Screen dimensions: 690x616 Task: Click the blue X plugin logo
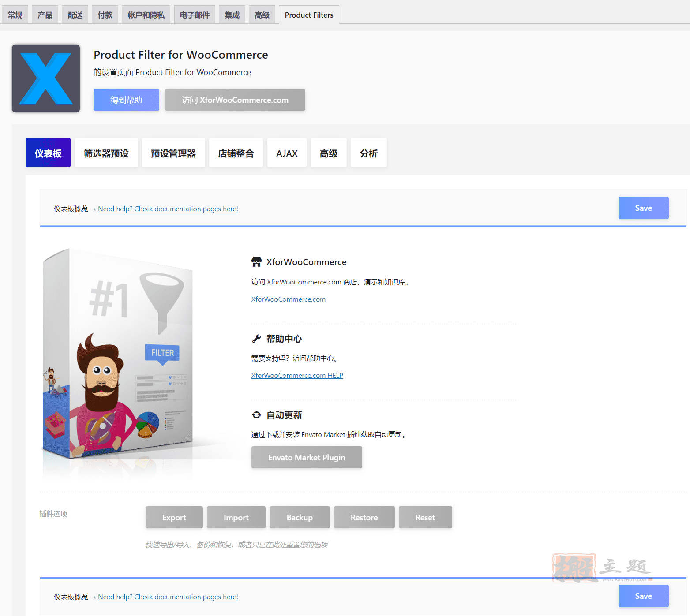coord(46,78)
